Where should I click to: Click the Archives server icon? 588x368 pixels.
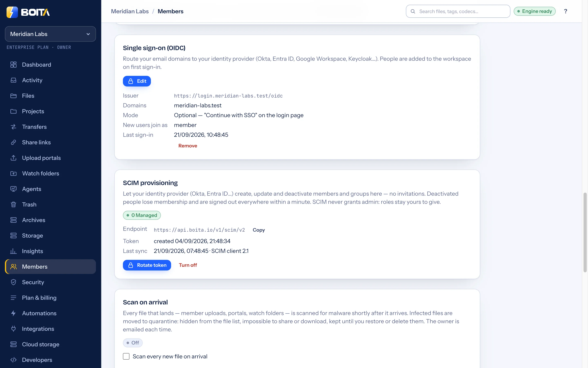(x=13, y=220)
